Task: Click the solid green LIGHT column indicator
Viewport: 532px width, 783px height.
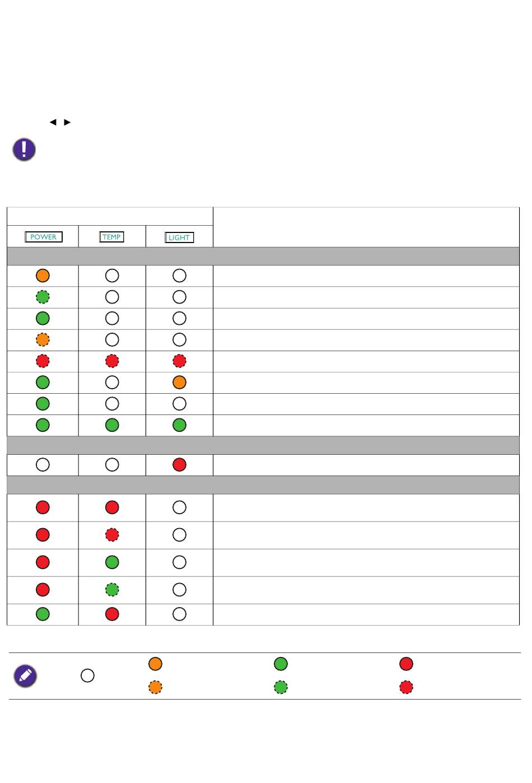Action: point(179,425)
